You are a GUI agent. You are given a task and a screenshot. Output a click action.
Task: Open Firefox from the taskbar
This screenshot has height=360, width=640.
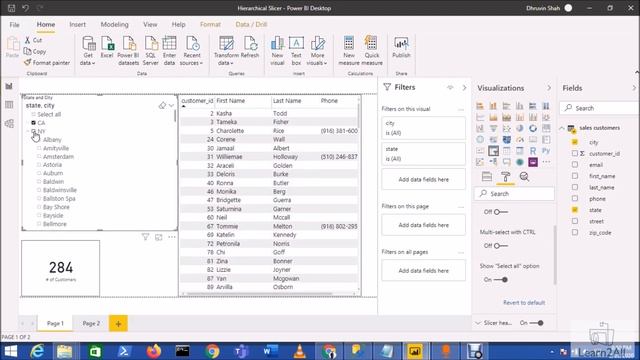coord(154,351)
